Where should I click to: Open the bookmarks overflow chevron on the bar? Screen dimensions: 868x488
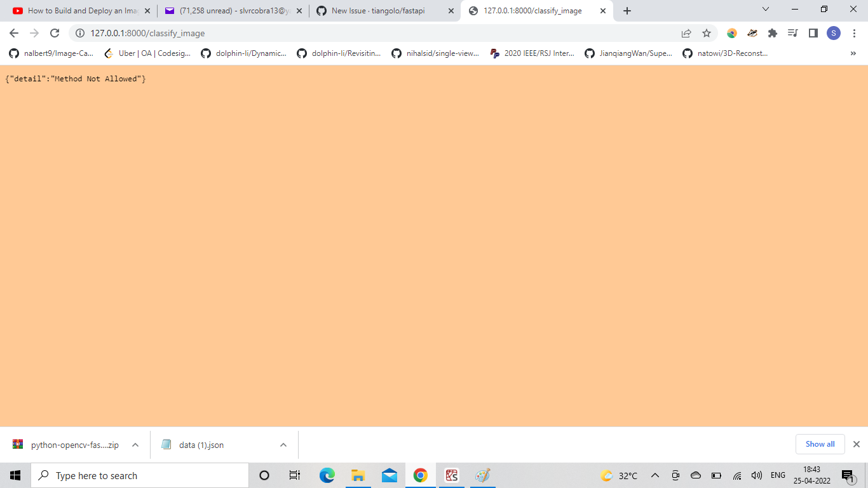(x=853, y=53)
